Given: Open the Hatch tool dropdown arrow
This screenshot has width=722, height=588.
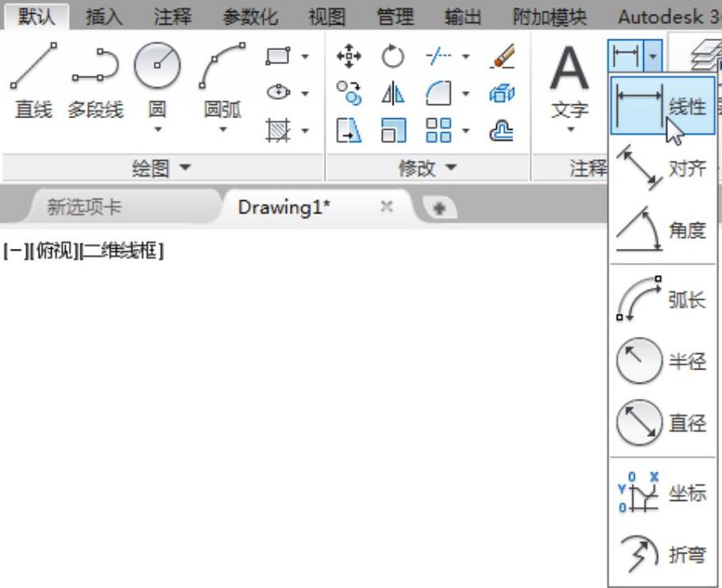Looking at the screenshot, I should (305, 131).
